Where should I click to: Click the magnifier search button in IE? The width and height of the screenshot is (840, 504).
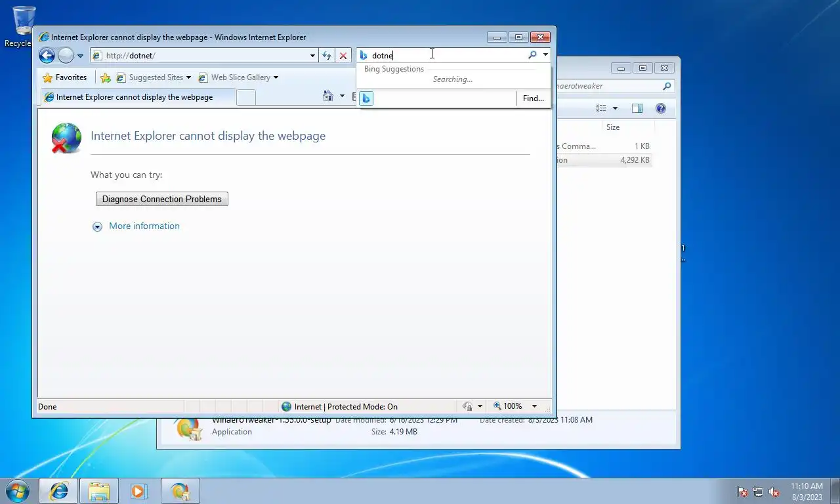[x=532, y=55]
